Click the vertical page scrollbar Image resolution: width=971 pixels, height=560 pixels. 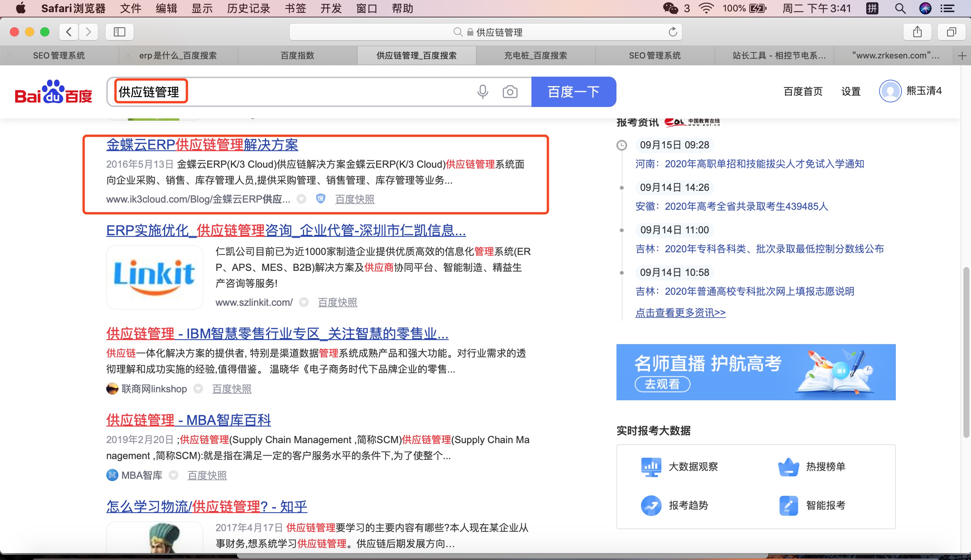coord(966,352)
